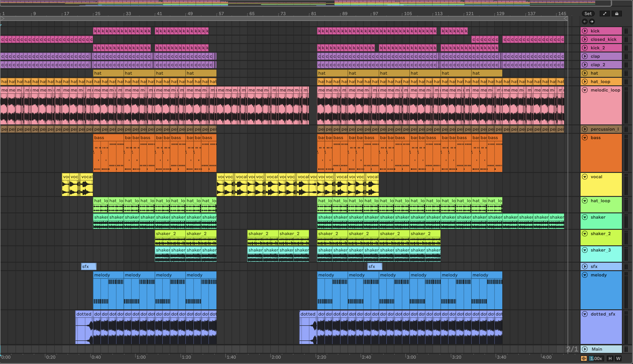
Task: Fold the bass track arrow
Action: pos(585,138)
